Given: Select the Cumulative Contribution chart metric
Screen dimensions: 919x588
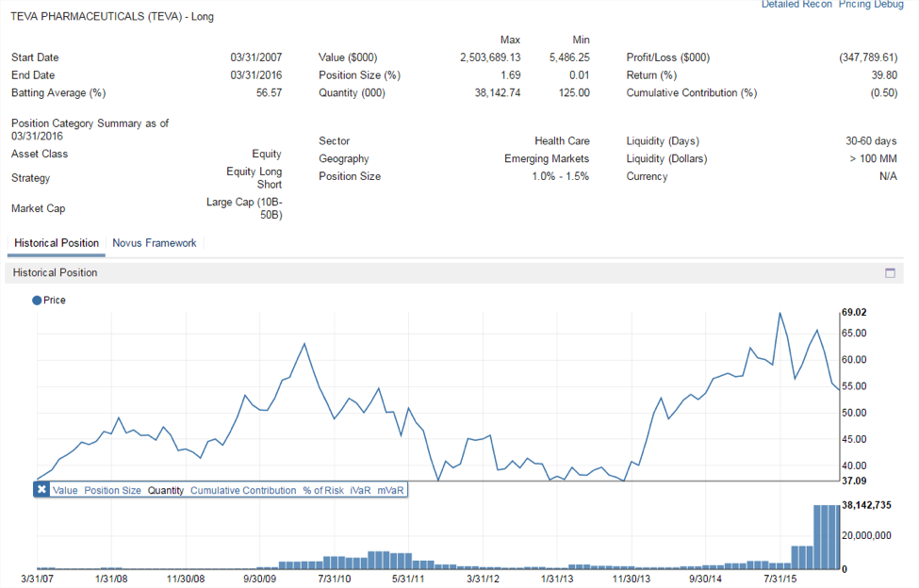Looking at the screenshot, I should pyautogui.click(x=243, y=491).
